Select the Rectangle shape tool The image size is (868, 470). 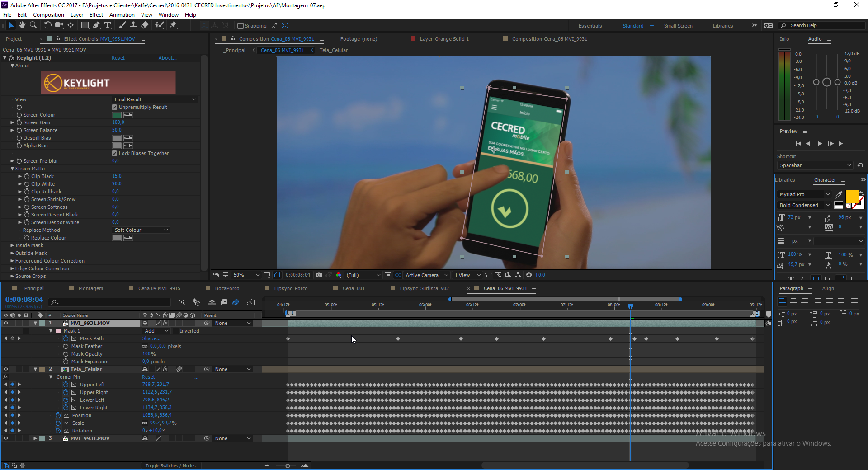(x=85, y=25)
